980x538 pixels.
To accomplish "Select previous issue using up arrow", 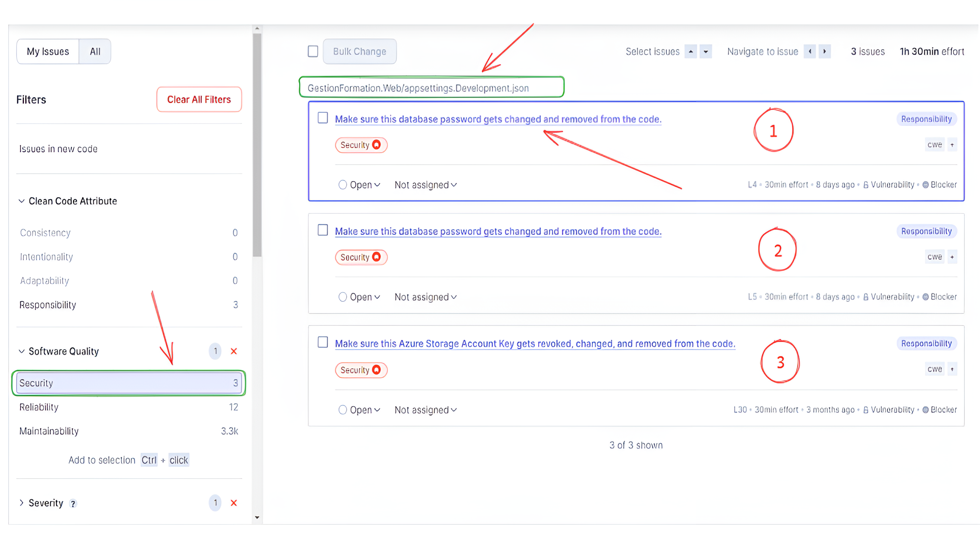I will tap(690, 52).
